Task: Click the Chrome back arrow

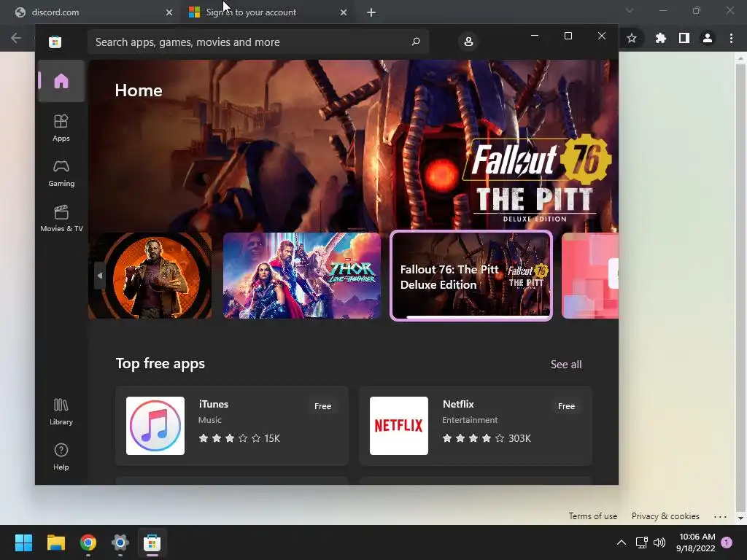Action: click(x=16, y=38)
